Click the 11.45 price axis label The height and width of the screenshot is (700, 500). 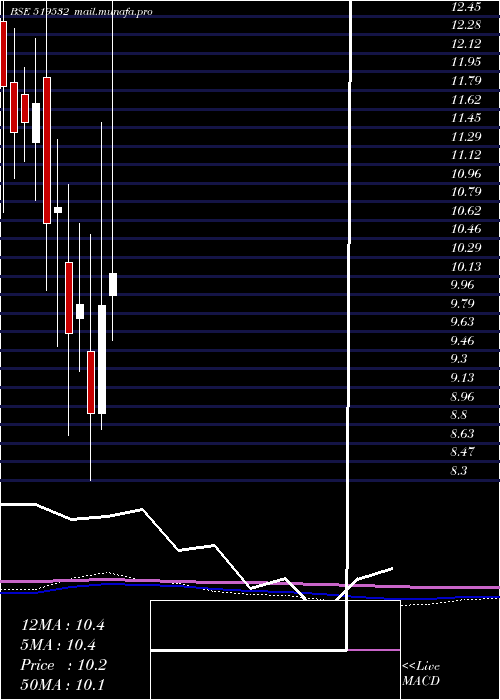pyautogui.click(x=466, y=118)
